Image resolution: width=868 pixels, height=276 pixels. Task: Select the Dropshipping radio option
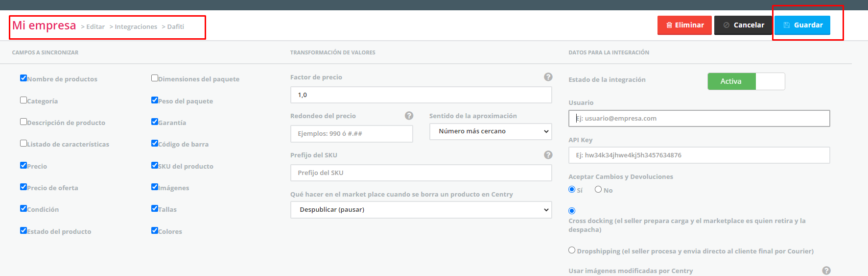click(572, 250)
